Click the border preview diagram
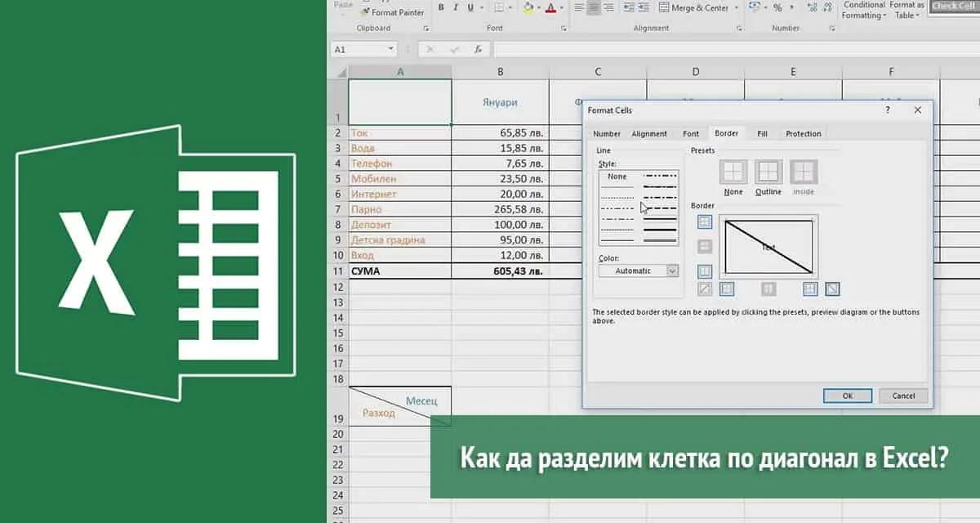Screen dimensions: 980x523 coord(768,247)
